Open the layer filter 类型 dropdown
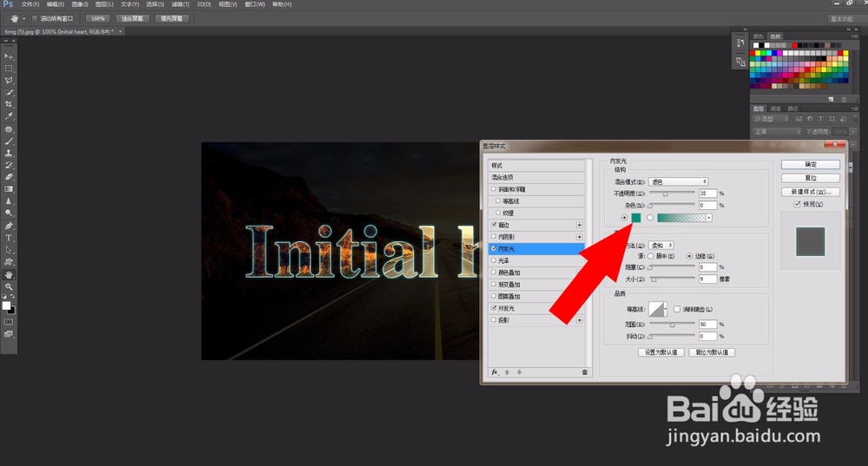 click(x=772, y=119)
